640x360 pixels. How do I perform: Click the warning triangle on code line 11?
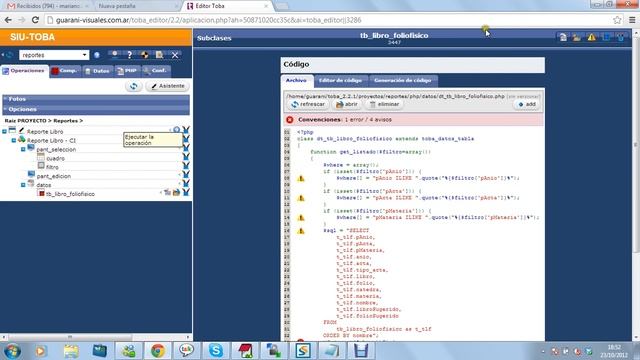click(x=301, y=198)
